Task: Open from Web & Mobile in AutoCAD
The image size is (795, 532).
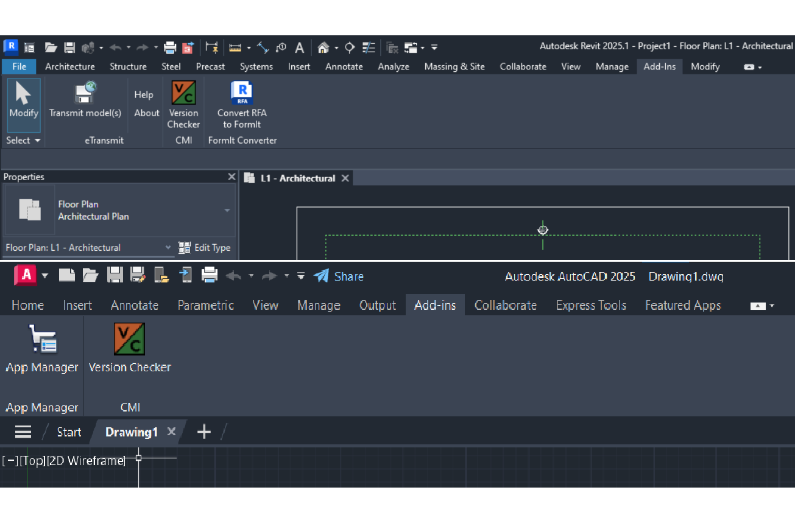Action: click(161, 276)
